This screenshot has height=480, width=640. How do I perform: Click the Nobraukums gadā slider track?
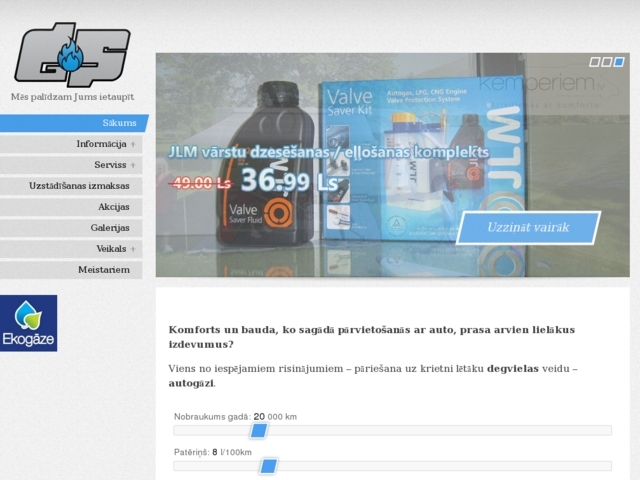coord(393,430)
